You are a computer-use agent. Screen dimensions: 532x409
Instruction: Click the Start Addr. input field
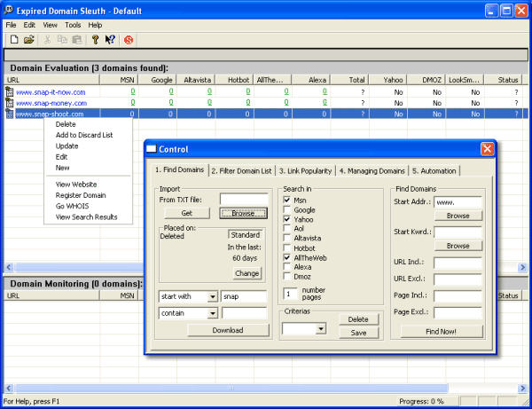458,202
